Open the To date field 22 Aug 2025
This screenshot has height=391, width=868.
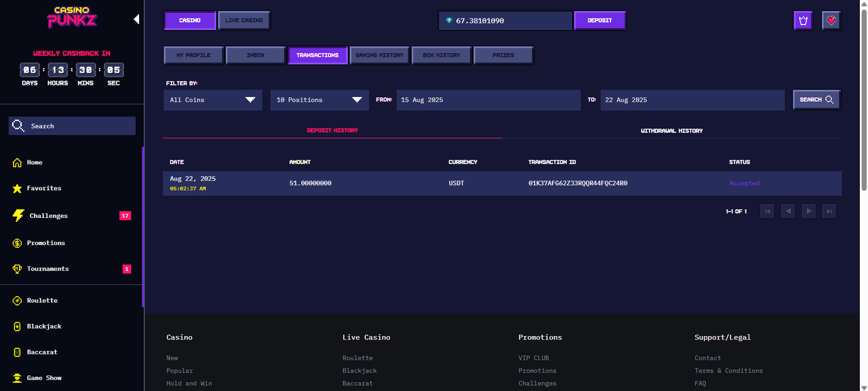[692, 100]
